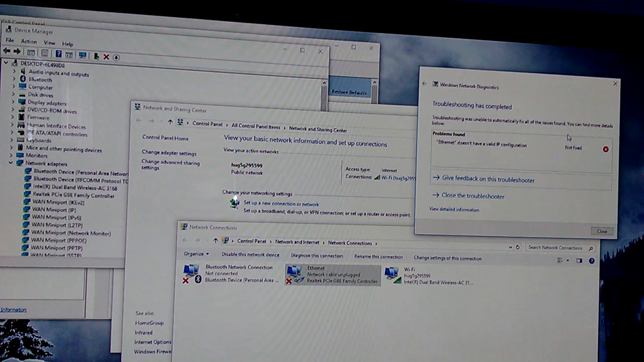Click Change settings of this connection
The width and height of the screenshot is (644, 362).
tap(448, 258)
